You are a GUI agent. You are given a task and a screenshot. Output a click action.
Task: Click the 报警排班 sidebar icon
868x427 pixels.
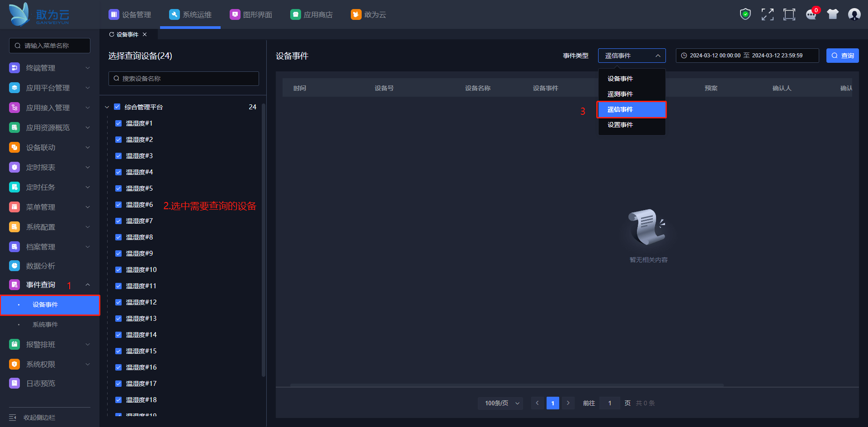click(x=14, y=344)
